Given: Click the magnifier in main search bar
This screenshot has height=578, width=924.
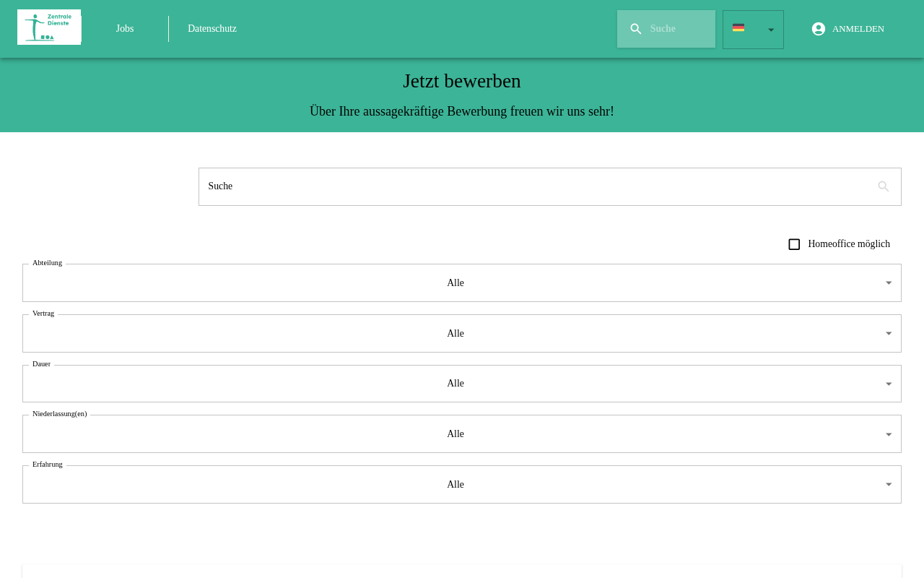Looking at the screenshot, I should pyautogui.click(x=884, y=186).
